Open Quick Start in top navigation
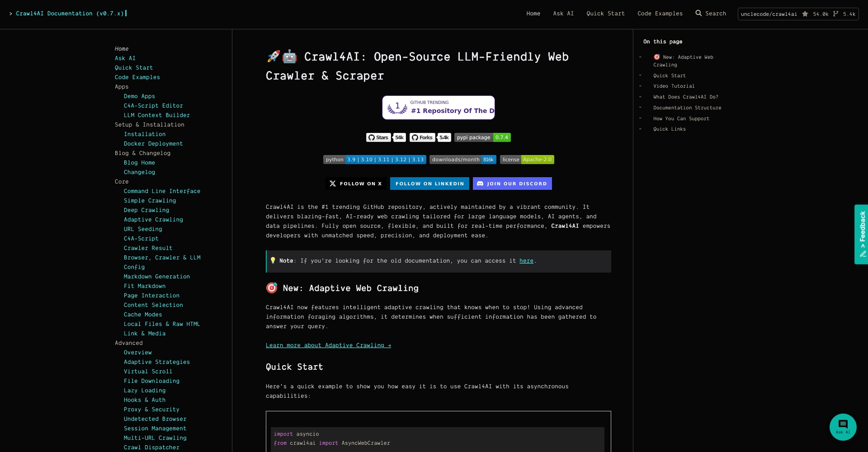The width and height of the screenshot is (868, 452). click(606, 14)
